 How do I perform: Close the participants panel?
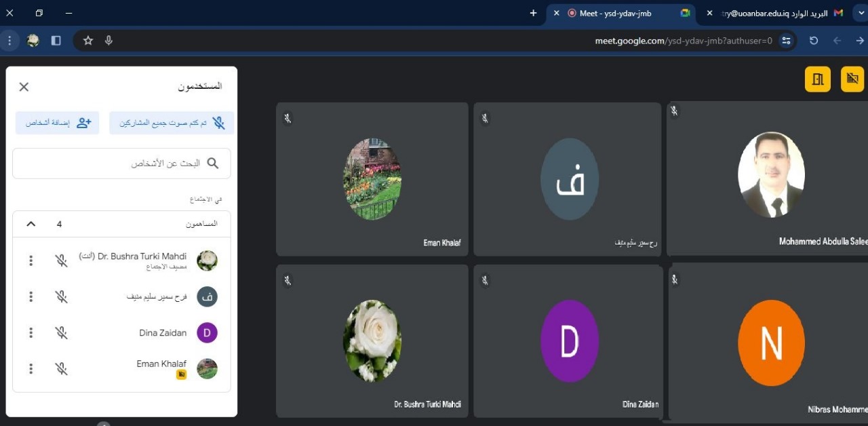point(24,87)
